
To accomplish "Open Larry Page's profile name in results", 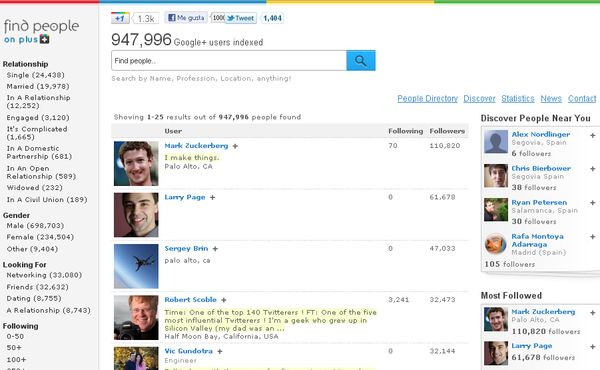I will click(x=185, y=197).
